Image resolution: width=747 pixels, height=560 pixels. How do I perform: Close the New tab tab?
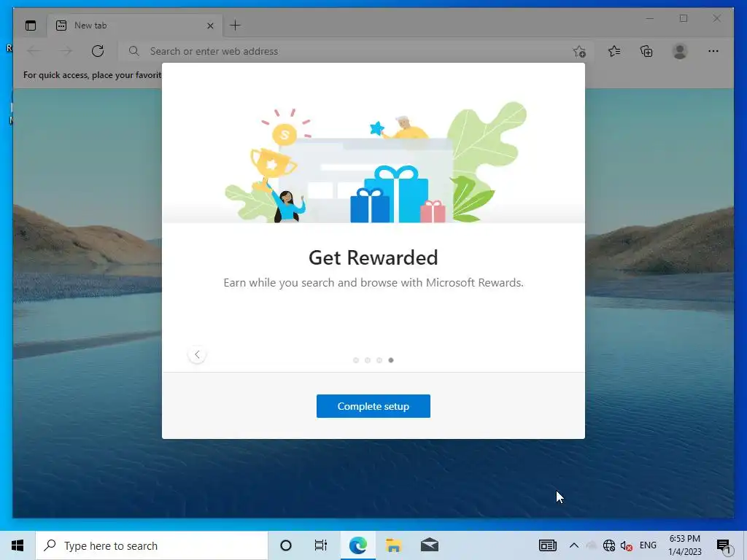click(210, 26)
